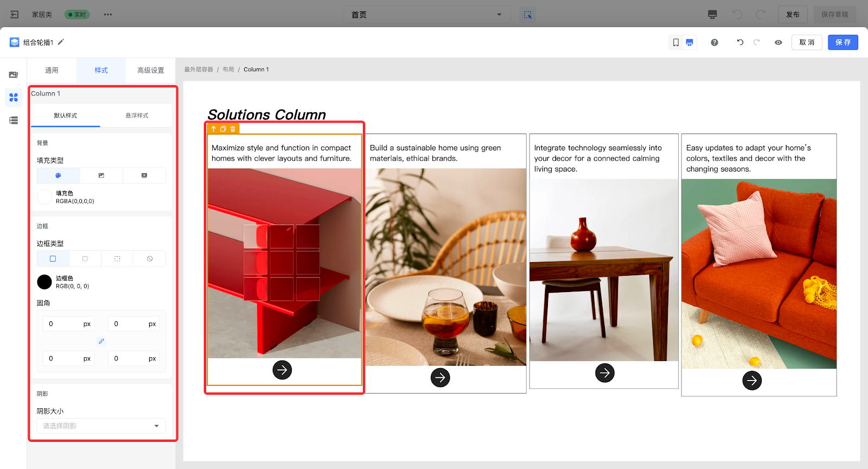This screenshot has height=469, width=868.
Task: Click the black 边框色 color swatch
Action: coord(44,282)
